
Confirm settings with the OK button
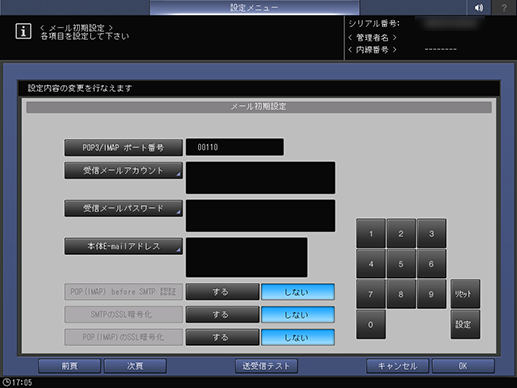pos(463,366)
